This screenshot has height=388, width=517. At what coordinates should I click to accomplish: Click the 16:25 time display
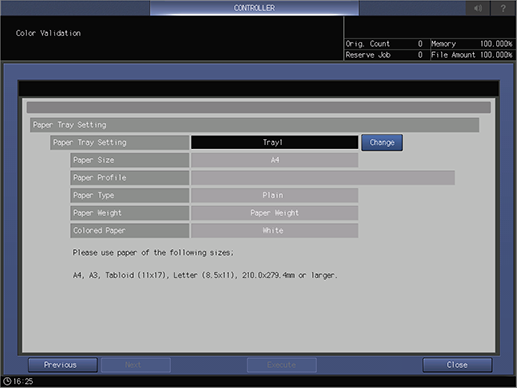point(23,381)
